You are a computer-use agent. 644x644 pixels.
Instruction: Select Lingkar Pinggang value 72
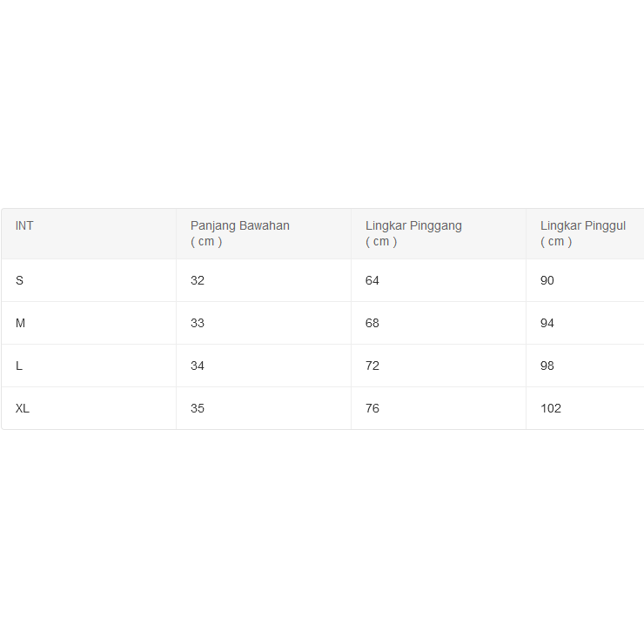(x=372, y=366)
